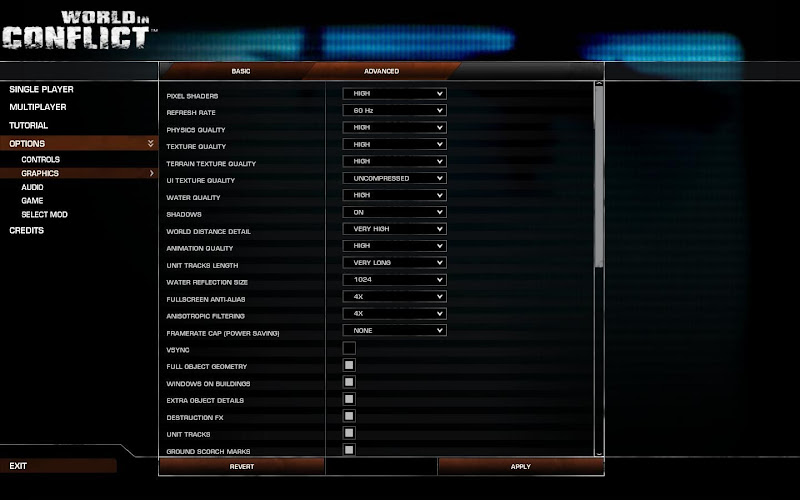Toggle the Destruction FX checkbox
The height and width of the screenshot is (500, 800).
click(349, 416)
